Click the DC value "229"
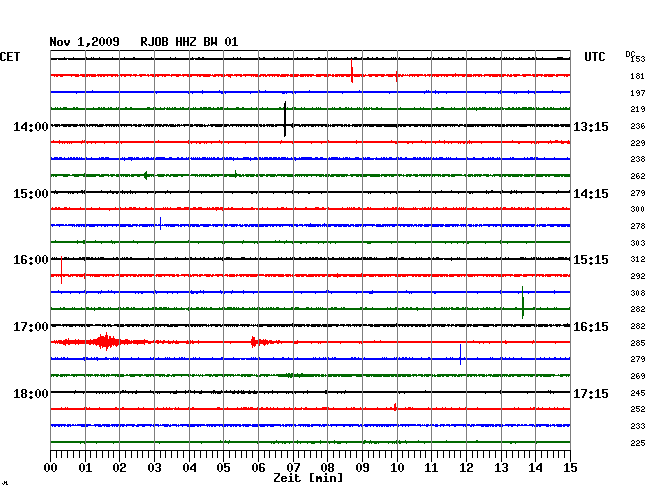 [638, 143]
